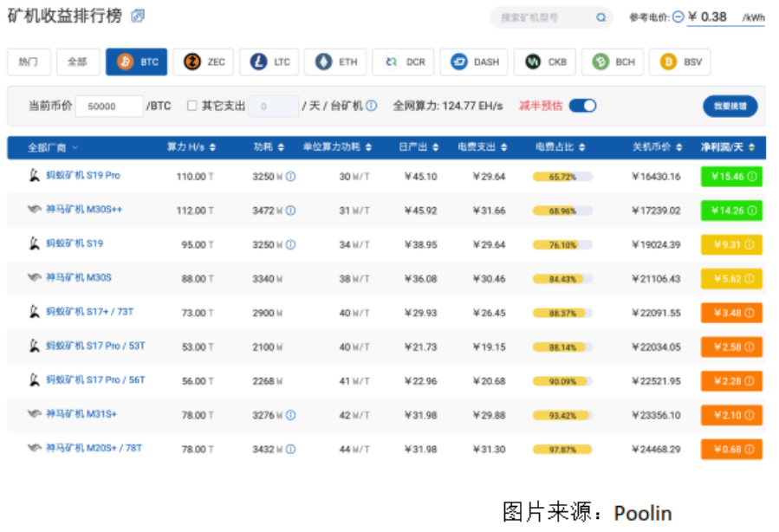
Task: Click the minus icon beside electricity price
Action: click(678, 17)
